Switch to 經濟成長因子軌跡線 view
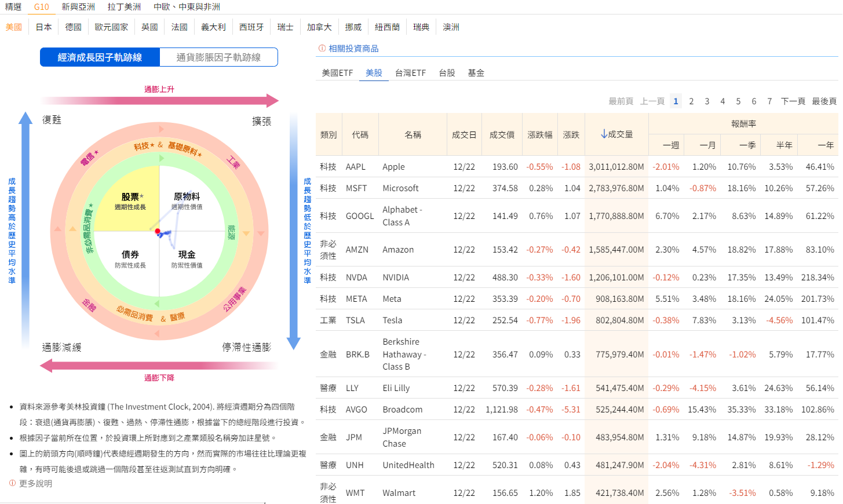This screenshot has width=843, height=504. coord(100,57)
